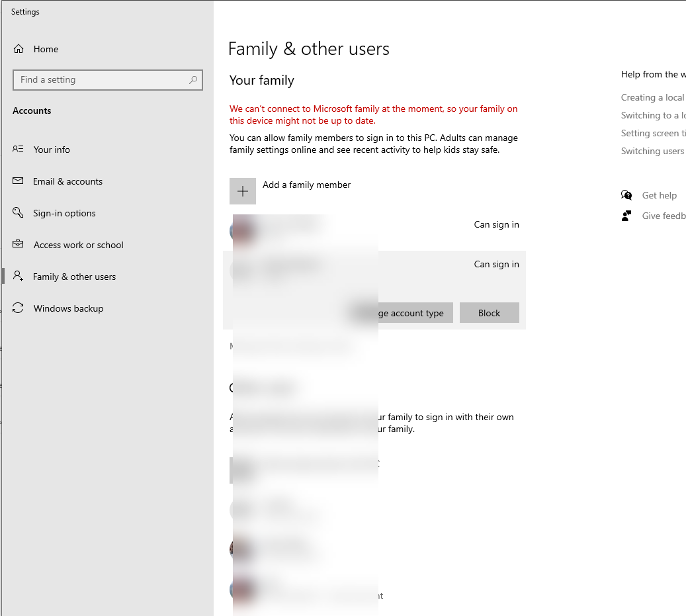Open Give feedback link
This screenshot has height=616, width=686.
664,216
